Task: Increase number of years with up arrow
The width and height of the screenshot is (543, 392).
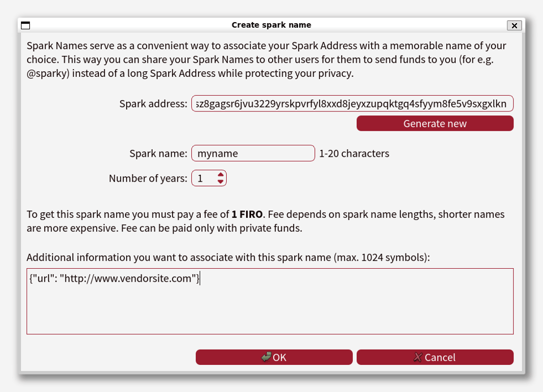Action: (221, 175)
